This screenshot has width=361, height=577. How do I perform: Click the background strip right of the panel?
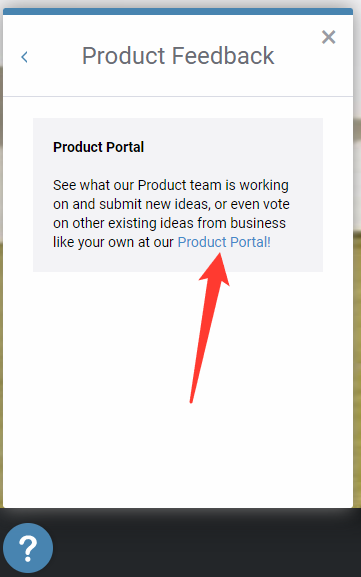point(357,258)
